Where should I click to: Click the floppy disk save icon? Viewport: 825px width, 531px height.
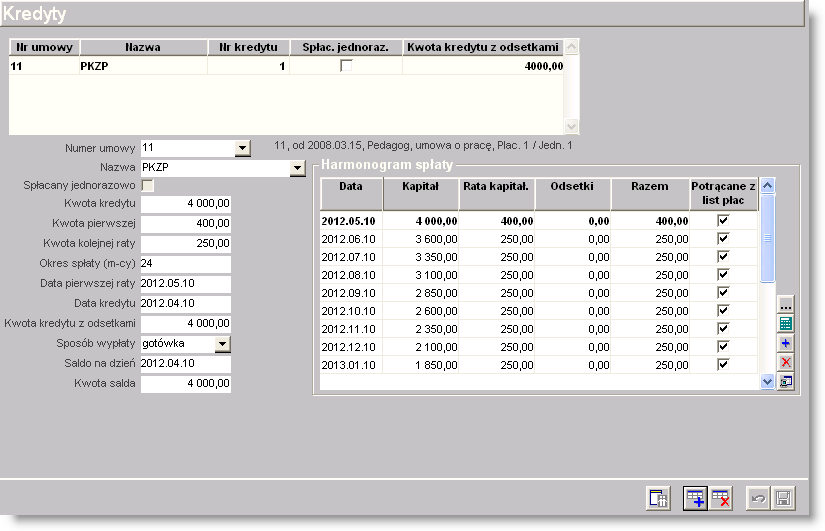tap(783, 498)
